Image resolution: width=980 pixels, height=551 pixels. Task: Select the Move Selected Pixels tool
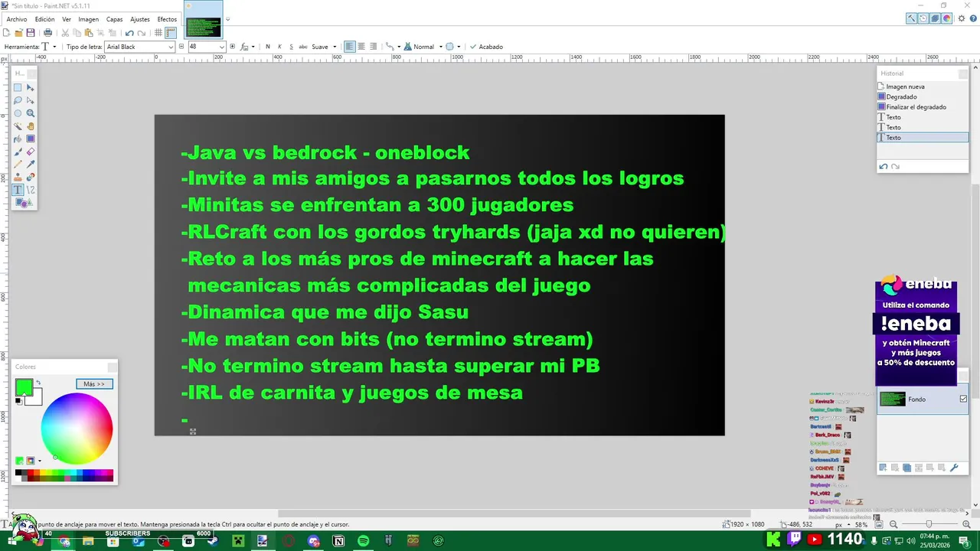coord(31,87)
